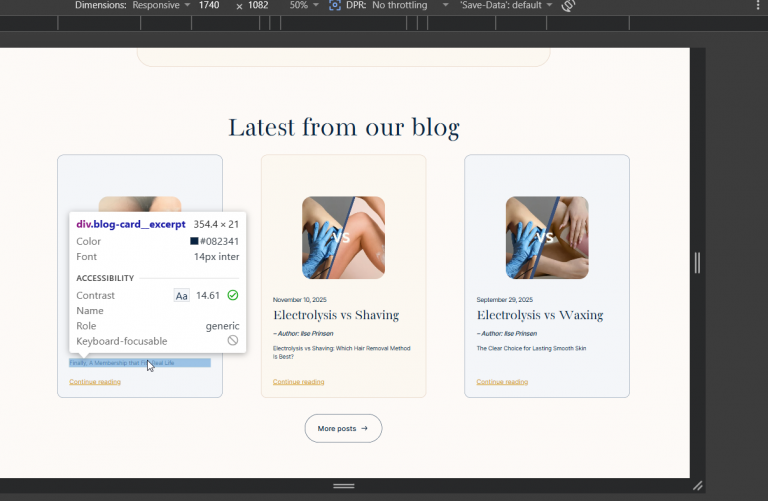Grab the bottom-edge viewport resize handle
This screenshot has height=501, width=768.
click(x=344, y=486)
